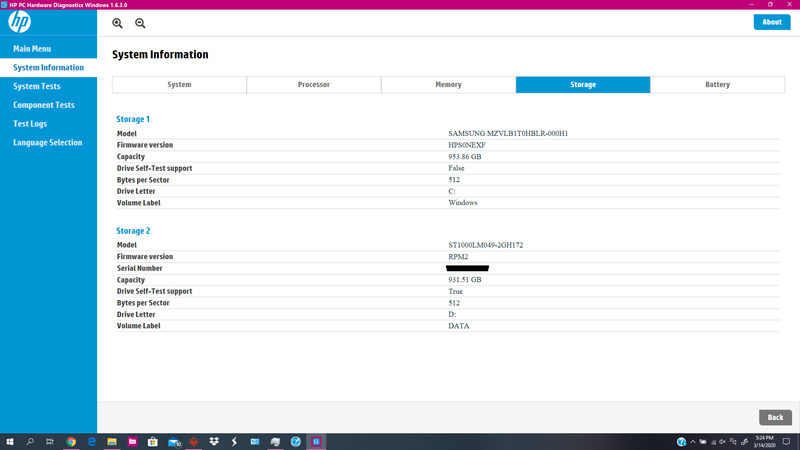Open Dropbox from taskbar

coord(214,442)
